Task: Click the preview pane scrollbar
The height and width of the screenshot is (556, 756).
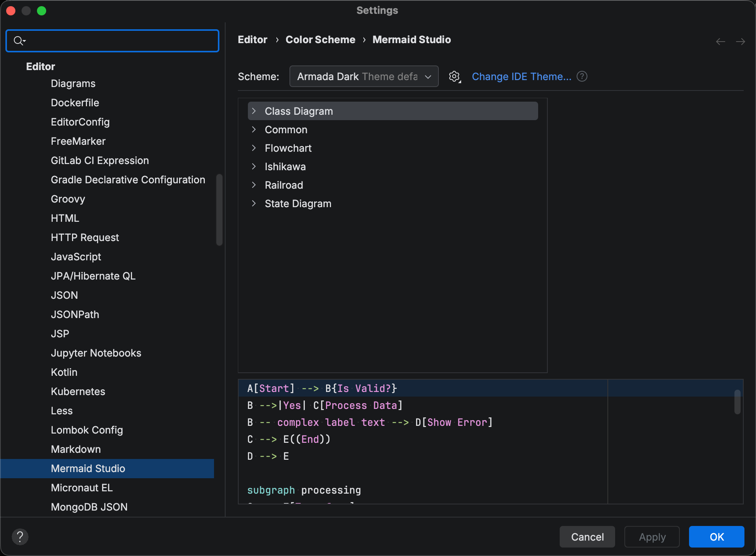Action: pyautogui.click(x=738, y=402)
